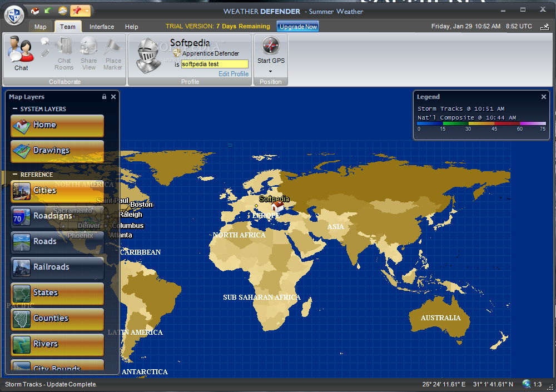The height and width of the screenshot is (392, 556).
Task: Toggle the Rivers layer
Action: [x=57, y=345]
